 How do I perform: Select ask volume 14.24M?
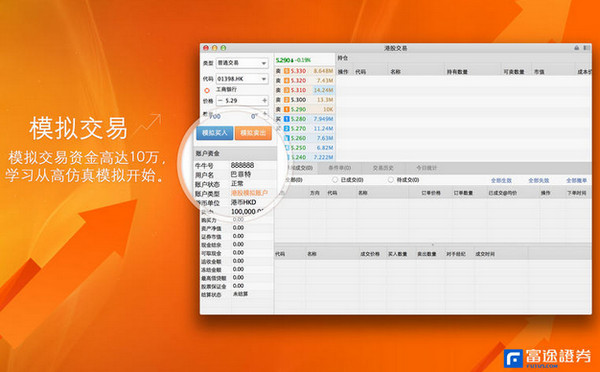323,90
